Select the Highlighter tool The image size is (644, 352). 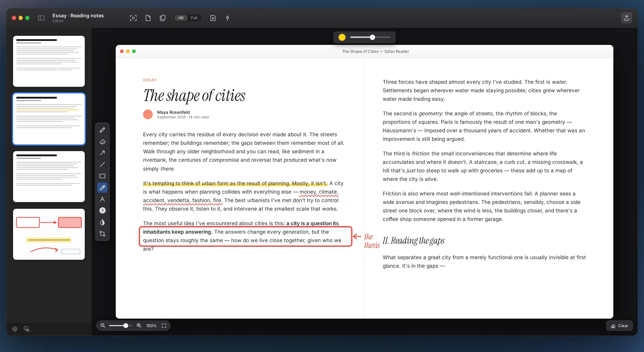(x=102, y=188)
